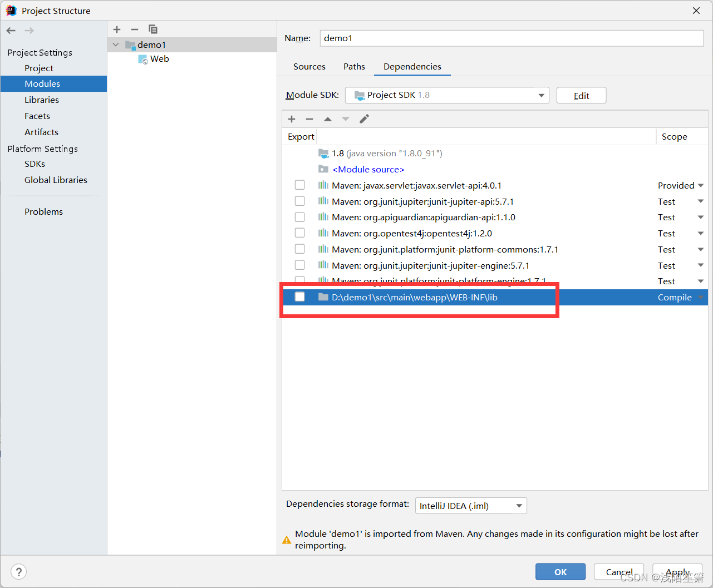Check export for the WEB-INF\lib dependency
This screenshot has width=713, height=588.
[x=299, y=297]
